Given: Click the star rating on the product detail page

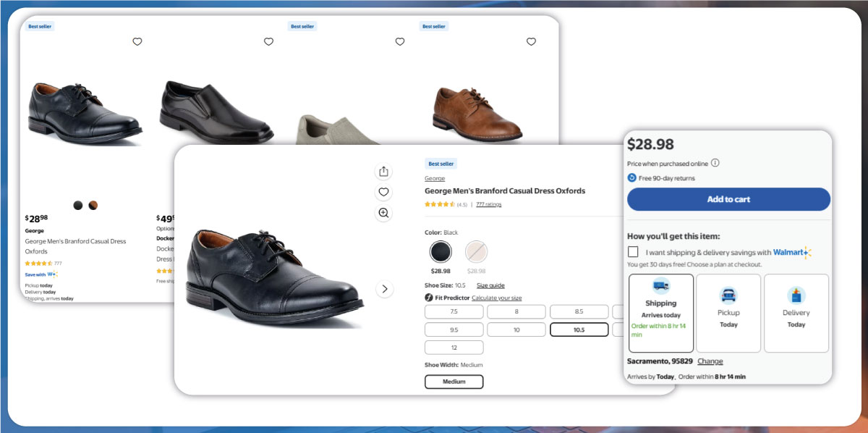Looking at the screenshot, I should pyautogui.click(x=439, y=204).
